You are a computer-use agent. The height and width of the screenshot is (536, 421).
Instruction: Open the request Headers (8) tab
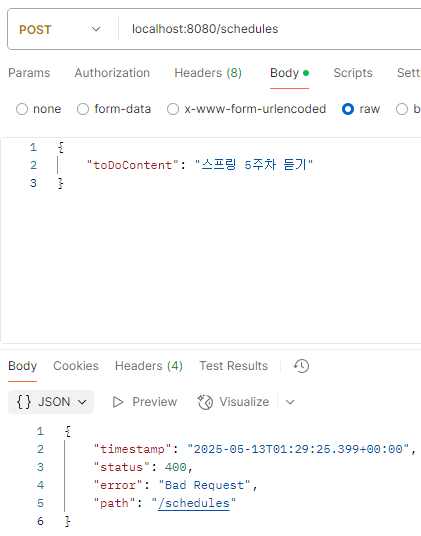[x=208, y=73]
